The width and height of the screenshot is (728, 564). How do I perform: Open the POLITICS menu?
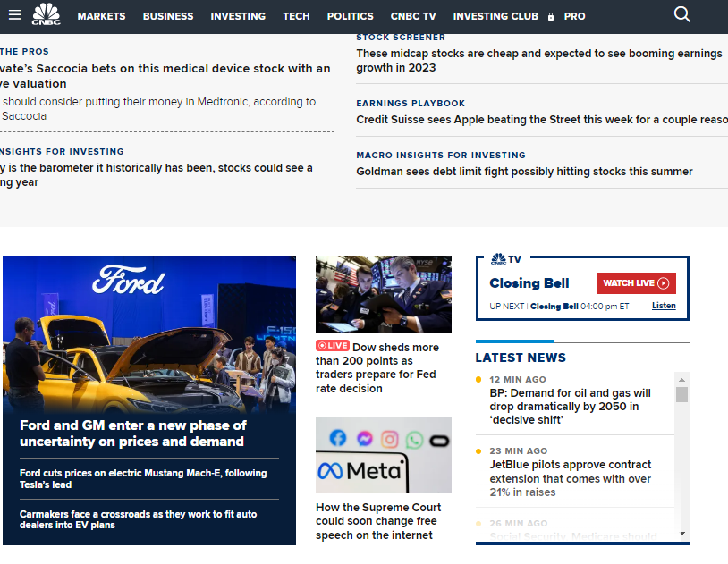click(350, 16)
